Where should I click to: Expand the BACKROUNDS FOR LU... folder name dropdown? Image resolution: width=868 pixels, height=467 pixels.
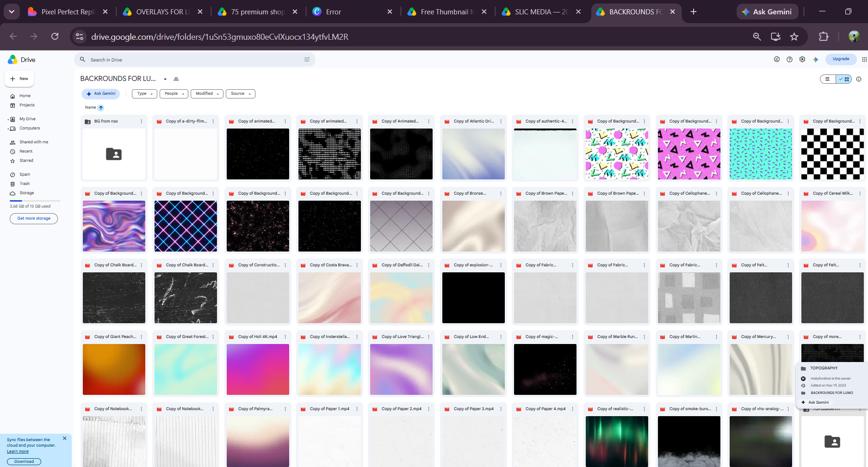pos(165,79)
